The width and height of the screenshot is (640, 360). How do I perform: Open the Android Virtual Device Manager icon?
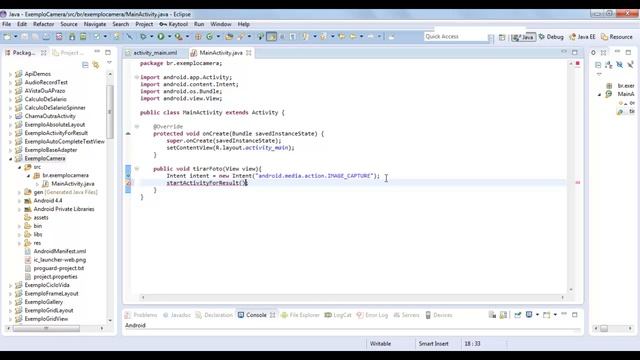(83, 37)
